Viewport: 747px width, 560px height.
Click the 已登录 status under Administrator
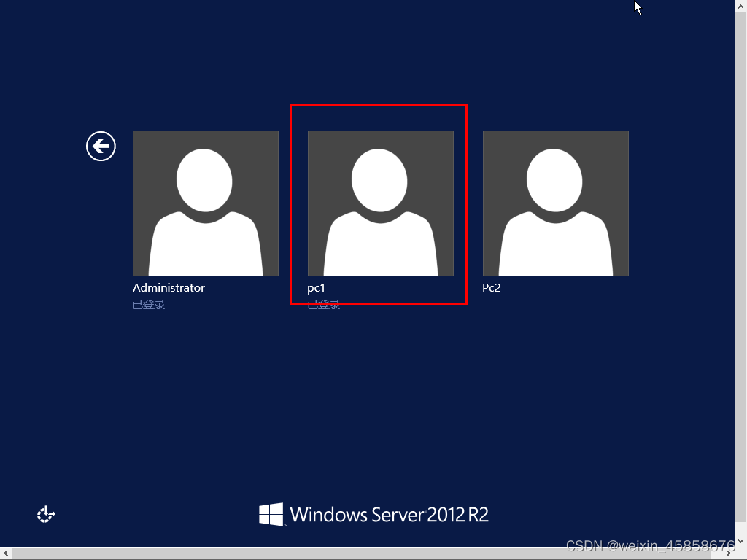149,305
